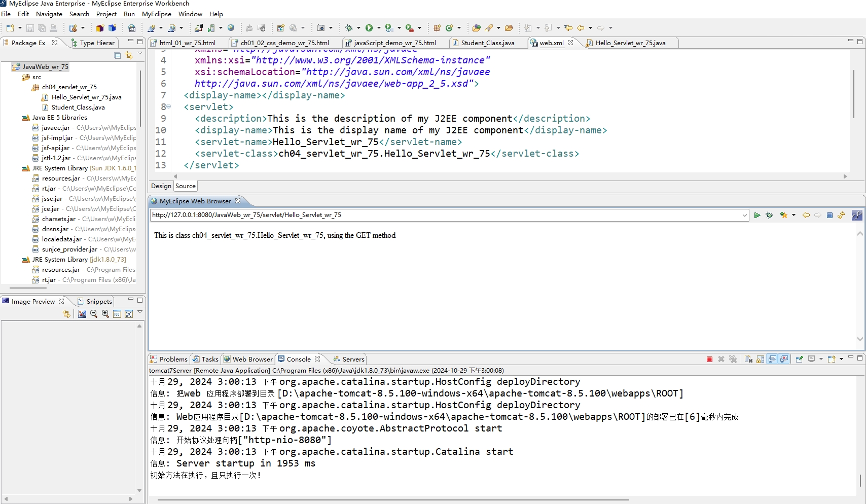Switch to the Type Hierarchy tab
Viewport: 866px width, 504px height.
point(93,43)
